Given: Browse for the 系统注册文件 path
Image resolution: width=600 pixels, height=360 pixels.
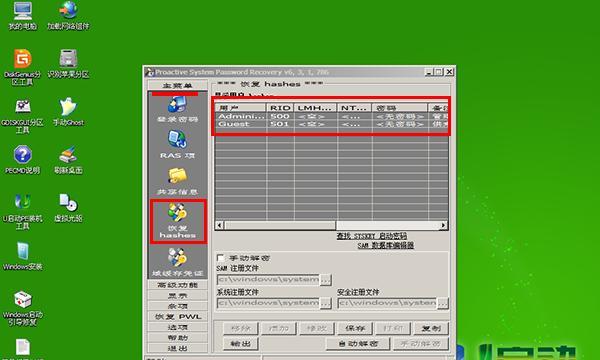Looking at the screenshot, I should tap(326, 303).
